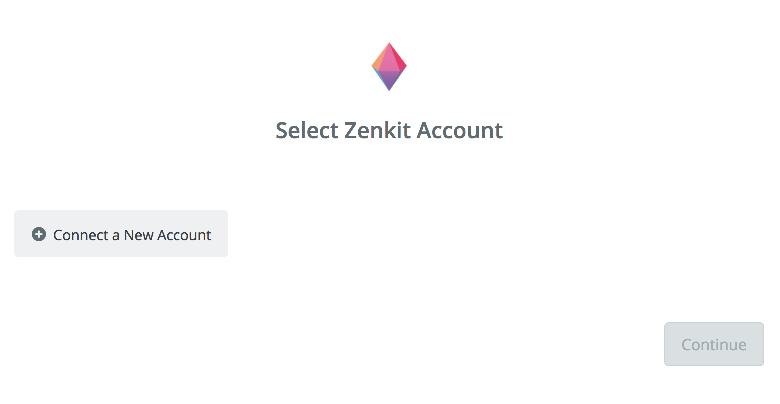The height and width of the screenshot is (404, 780).
Task: Select the plus icon beside Connect a New Account
Action: pyautogui.click(x=39, y=234)
